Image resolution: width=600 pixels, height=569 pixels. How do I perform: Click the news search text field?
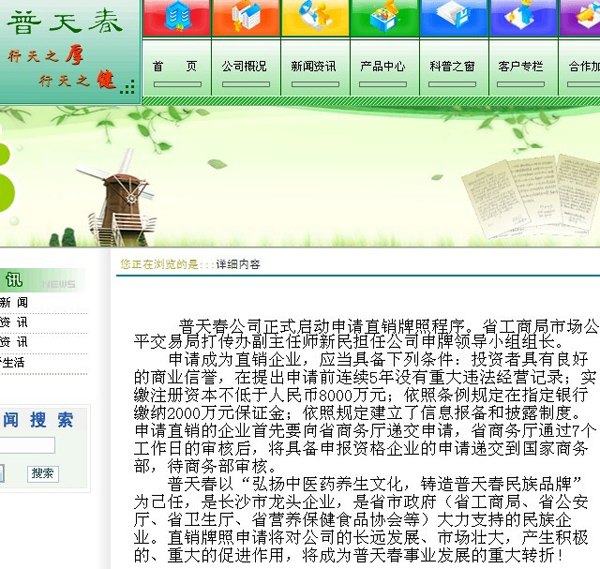pos(27,446)
